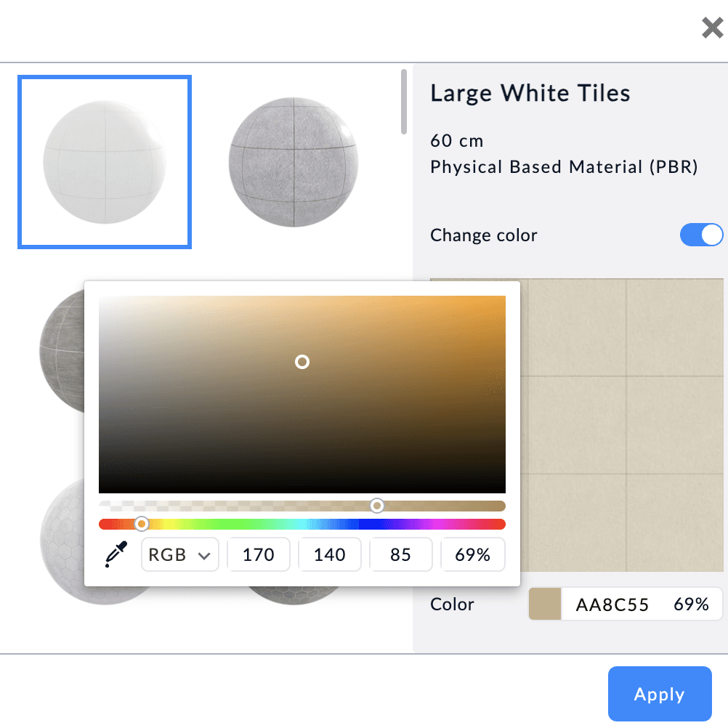Click the Apply button
The height and width of the screenshot is (728, 728).
point(659,694)
